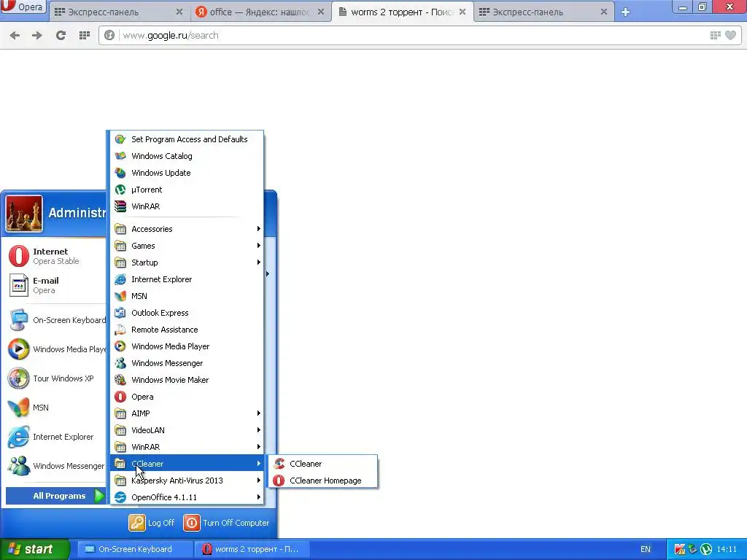Click Turn Off Computer button
Image resolution: width=747 pixels, height=560 pixels.
tap(226, 523)
